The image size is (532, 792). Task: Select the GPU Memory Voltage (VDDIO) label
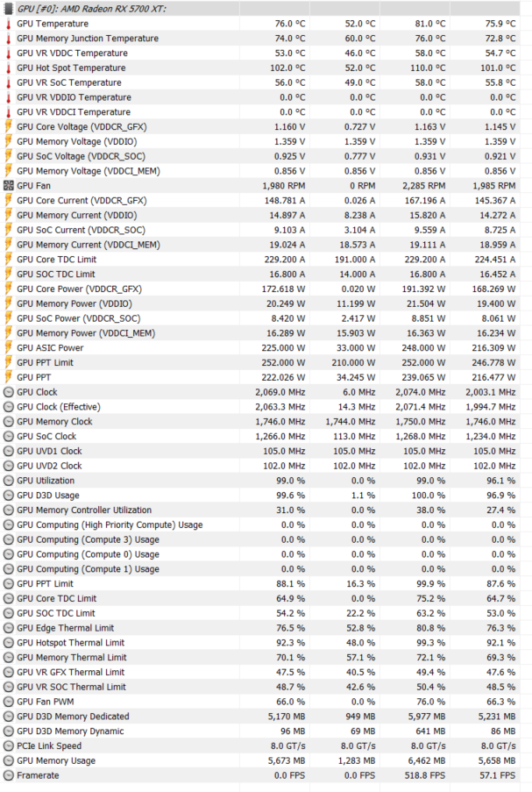(77, 142)
